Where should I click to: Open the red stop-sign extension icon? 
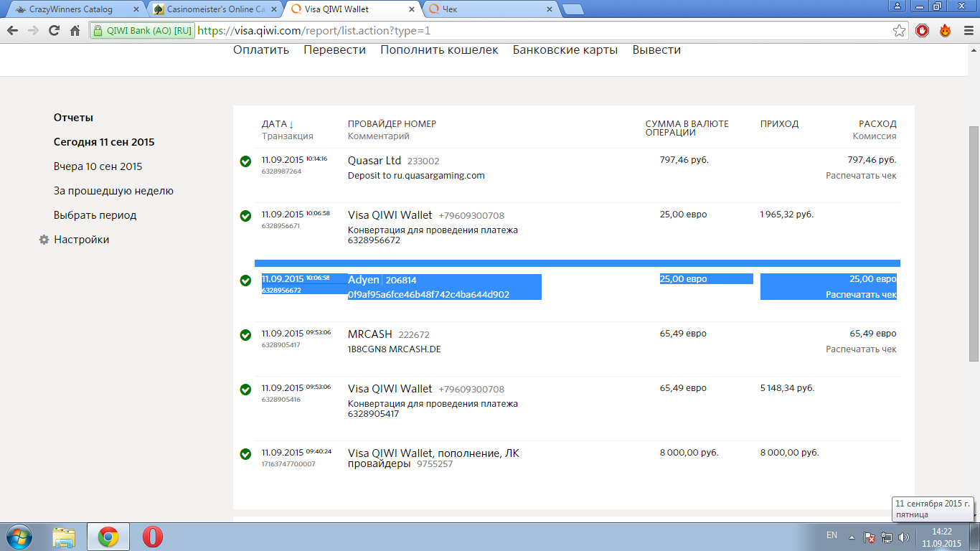923,31
